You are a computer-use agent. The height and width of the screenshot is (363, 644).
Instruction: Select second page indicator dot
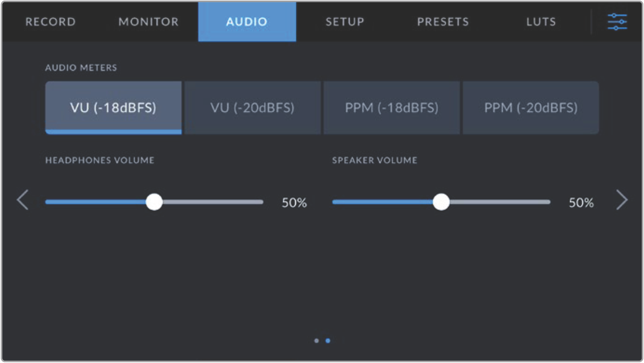pos(328,341)
